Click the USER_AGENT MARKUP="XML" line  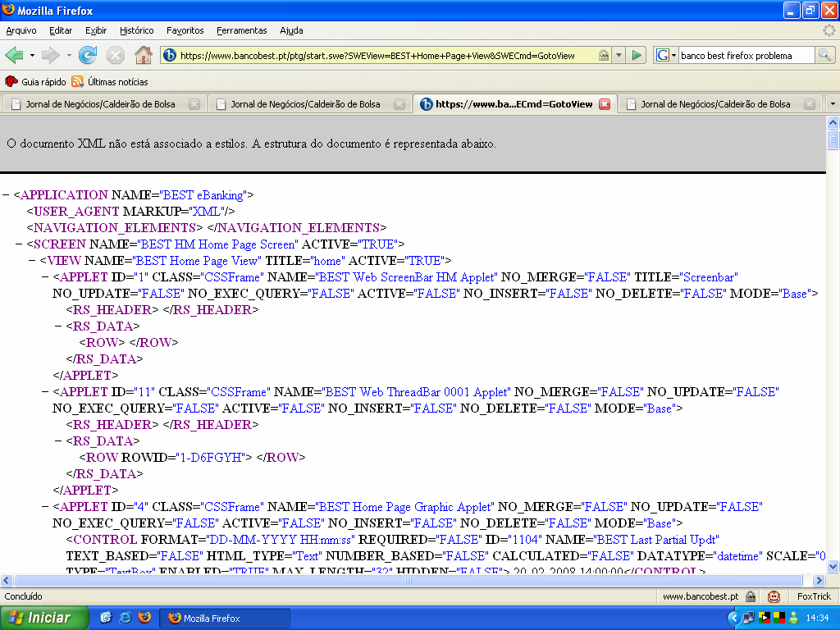[x=130, y=212]
